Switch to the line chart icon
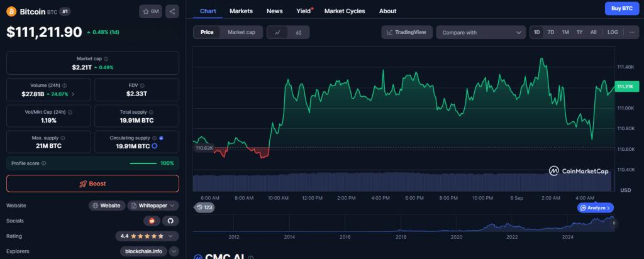 (x=277, y=32)
